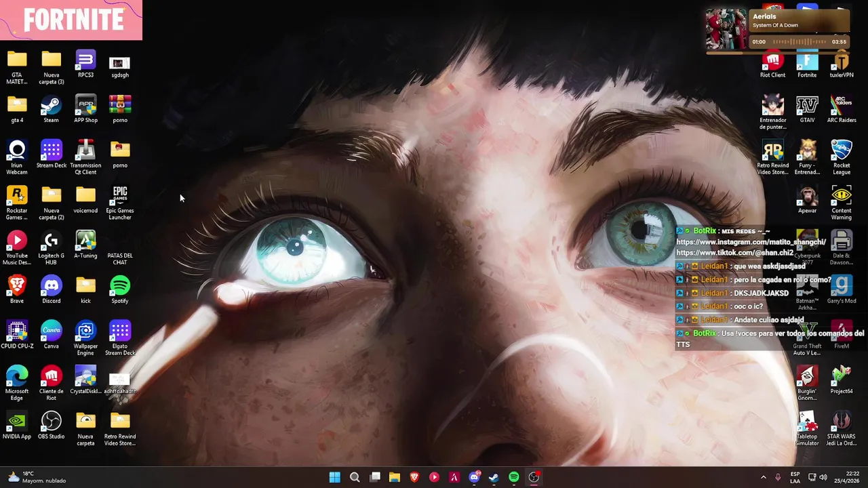Select Retro Rewind Video Store shortcut
The width and height of the screenshot is (868, 488).
pyautogui.click(x=772, y=158)
